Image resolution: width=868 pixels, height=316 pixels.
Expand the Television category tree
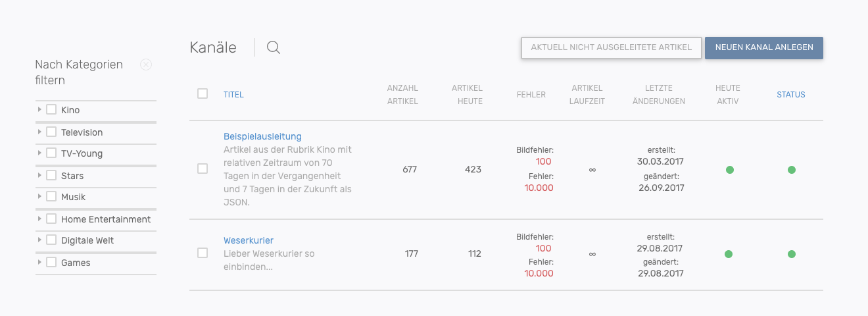(39, 132)
